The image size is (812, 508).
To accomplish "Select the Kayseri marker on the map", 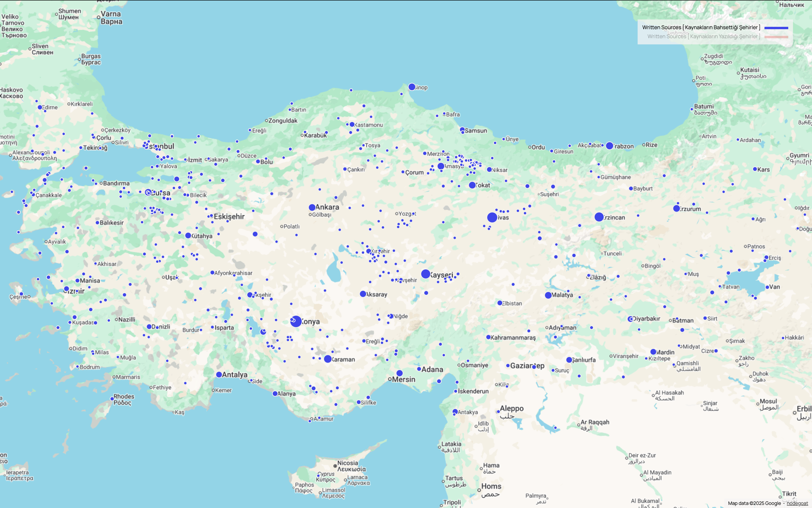I will tap(426, 274).
